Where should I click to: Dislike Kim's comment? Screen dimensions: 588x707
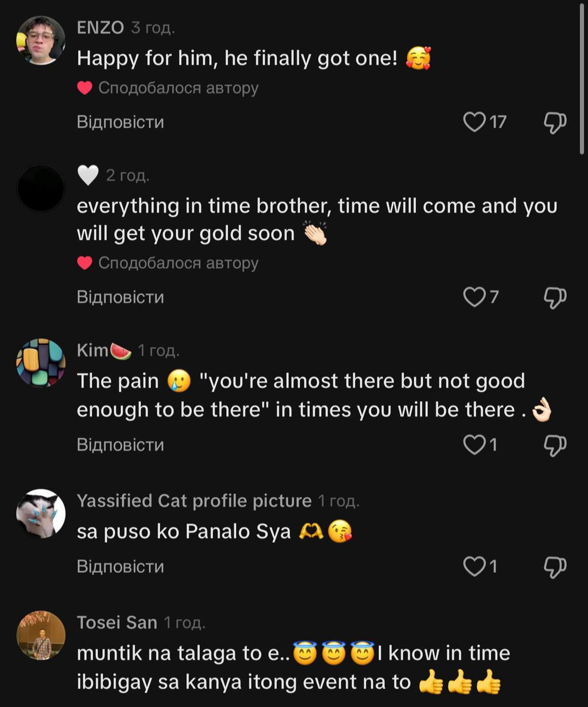[554, 445]
